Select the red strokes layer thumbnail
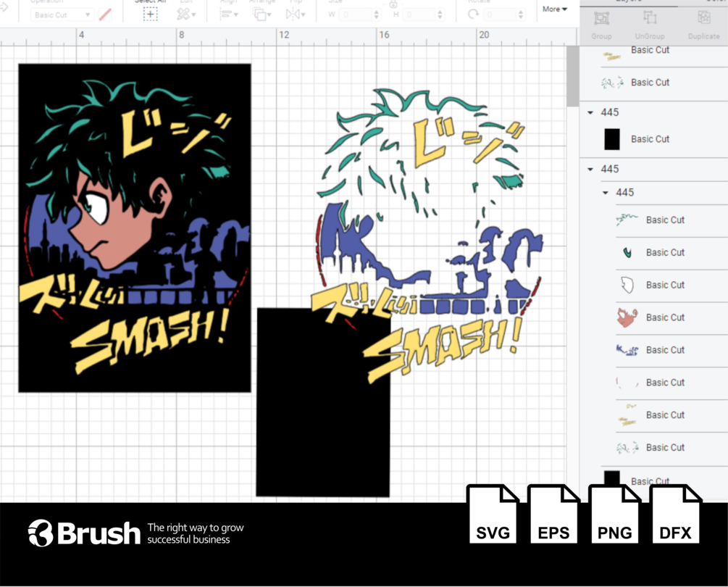Viewport: 728px width, 587px height. pos(627,382)
